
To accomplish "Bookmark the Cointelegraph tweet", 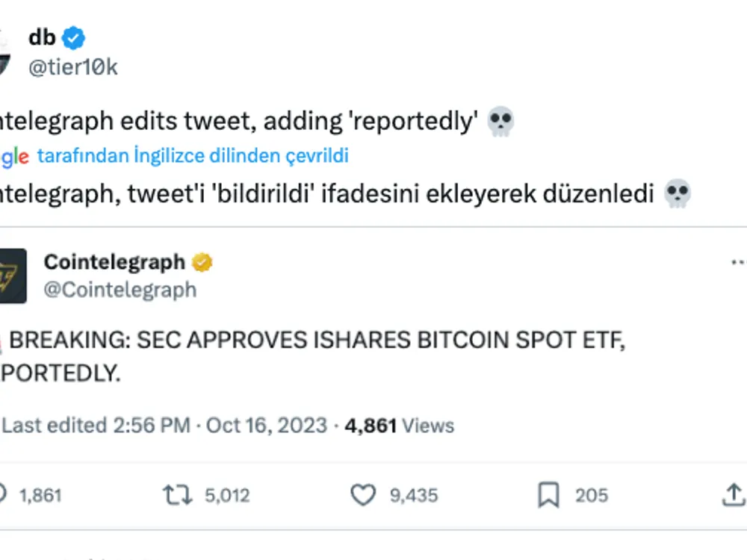I will click(x=549, y=494).
